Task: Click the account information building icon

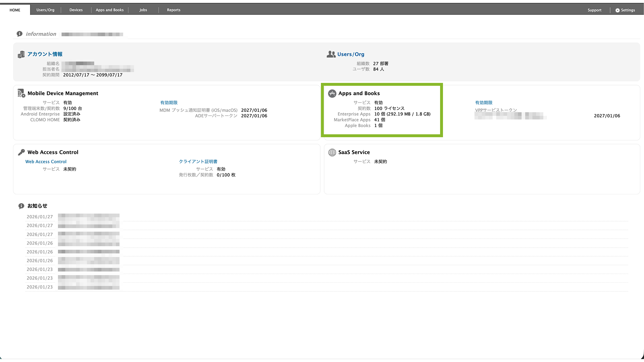Action: click(x=21, y=54)
